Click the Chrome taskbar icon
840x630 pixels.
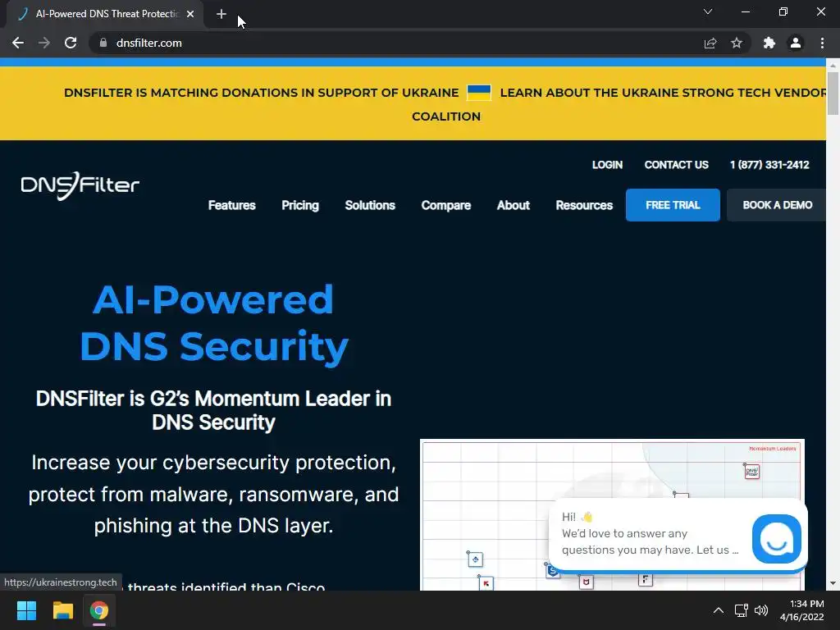[x=98, y=610]
